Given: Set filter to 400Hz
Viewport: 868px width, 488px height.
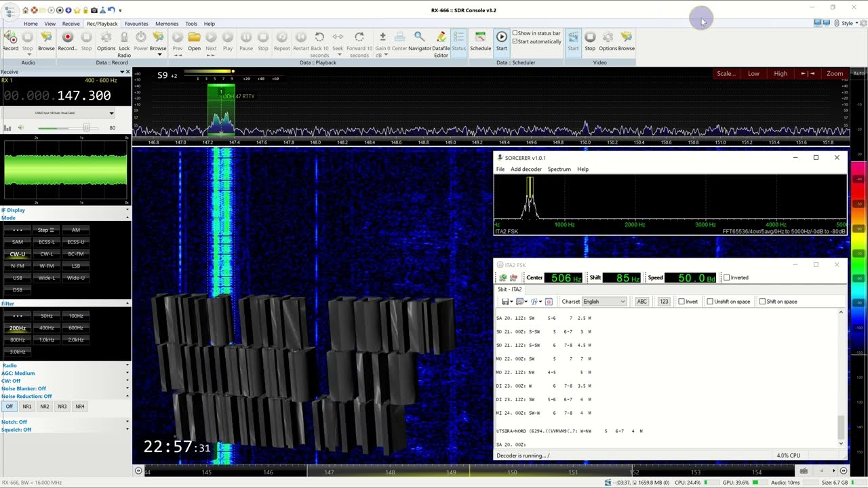Looking at the screenshot, I should point(47,328).
